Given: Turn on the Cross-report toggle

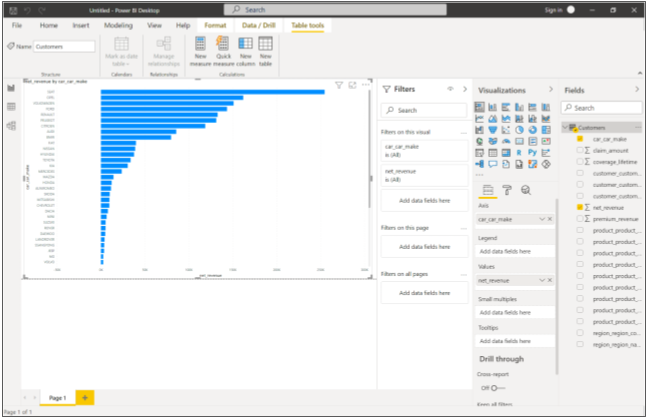Looking at the screenshot, I should [498, 388].
